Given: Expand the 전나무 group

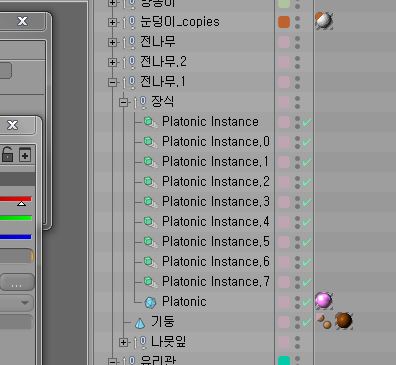Looking at the screenshot, I should 112,42.
